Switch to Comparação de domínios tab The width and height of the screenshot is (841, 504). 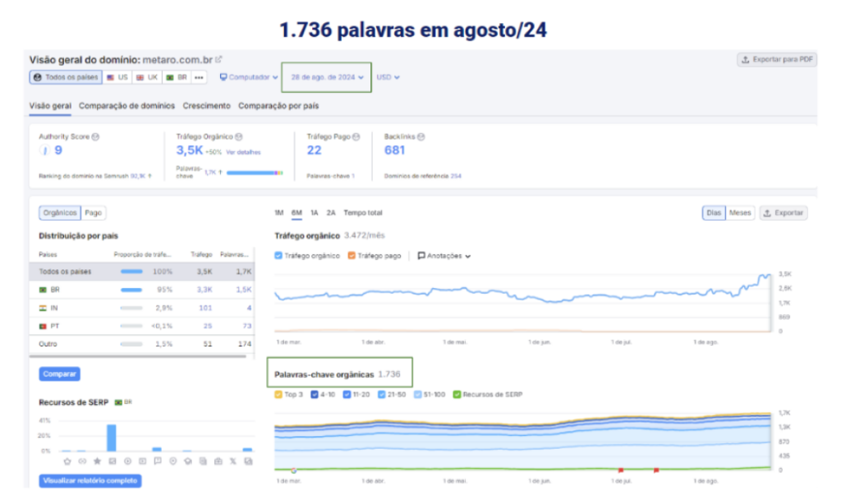click(x=126, y=106)
